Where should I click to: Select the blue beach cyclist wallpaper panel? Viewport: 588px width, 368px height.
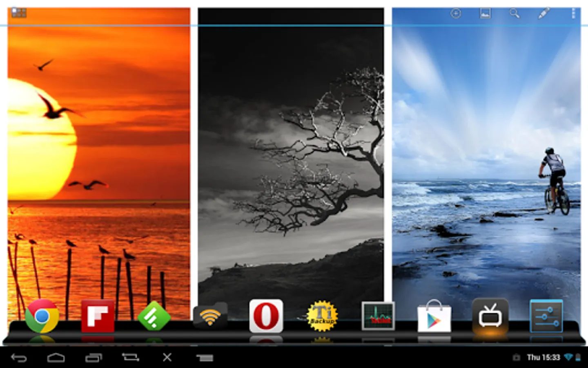[x=486, y=164]
